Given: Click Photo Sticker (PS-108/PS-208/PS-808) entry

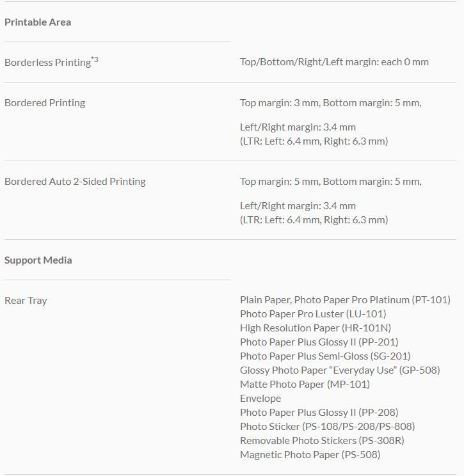Looking at the screenshot, I should (327, 427).
